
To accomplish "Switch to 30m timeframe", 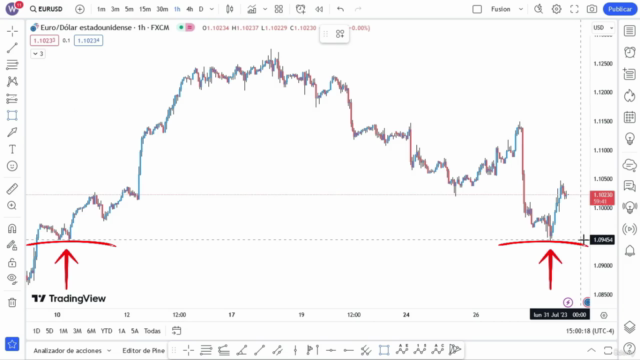I will pos(162,9).
